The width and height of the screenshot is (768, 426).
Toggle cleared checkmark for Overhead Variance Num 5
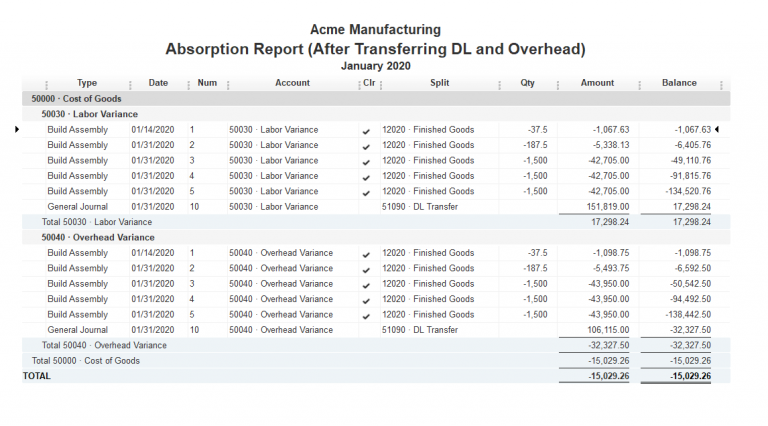click(366, 315)
